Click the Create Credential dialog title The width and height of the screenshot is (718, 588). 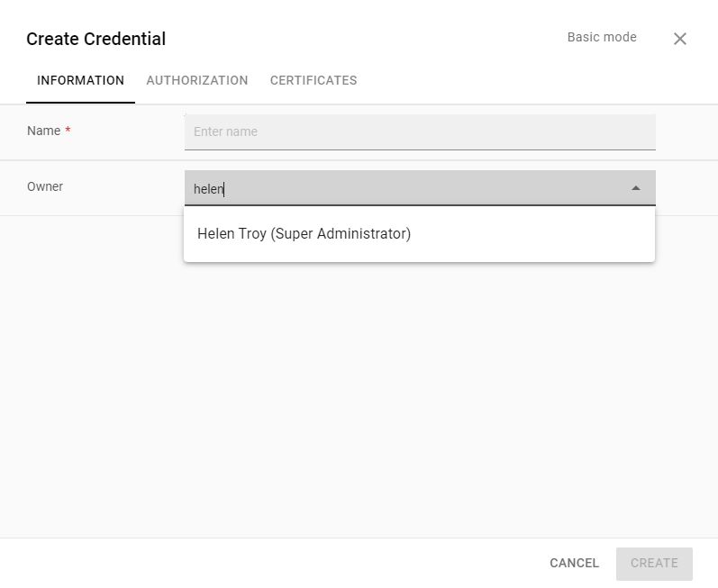tap(96, 39)
